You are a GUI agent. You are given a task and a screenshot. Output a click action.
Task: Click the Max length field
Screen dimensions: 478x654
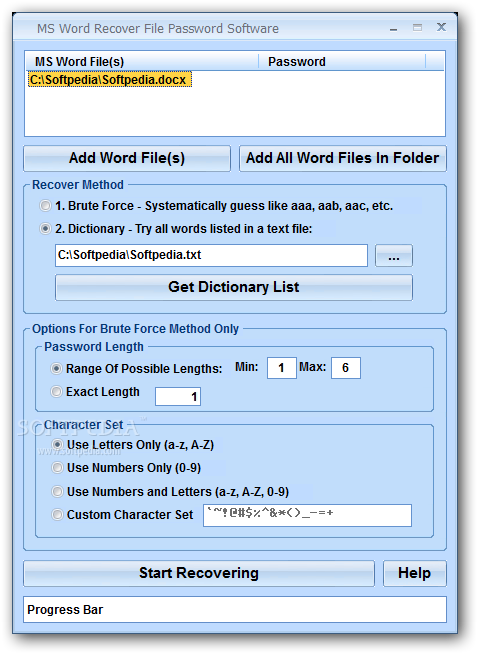(346, 368)
